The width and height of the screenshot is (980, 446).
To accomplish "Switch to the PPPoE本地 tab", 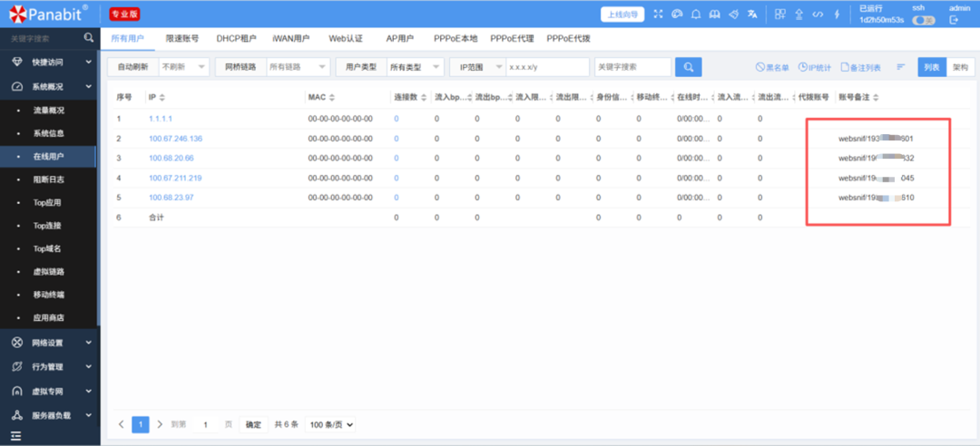I will pyautogui.click(x=456, y=39).
